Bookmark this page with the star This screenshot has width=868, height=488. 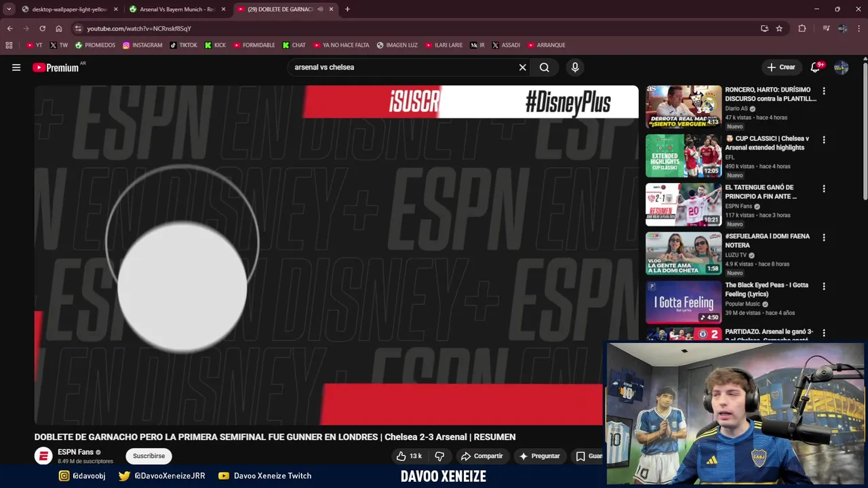[x=779, y=28]
